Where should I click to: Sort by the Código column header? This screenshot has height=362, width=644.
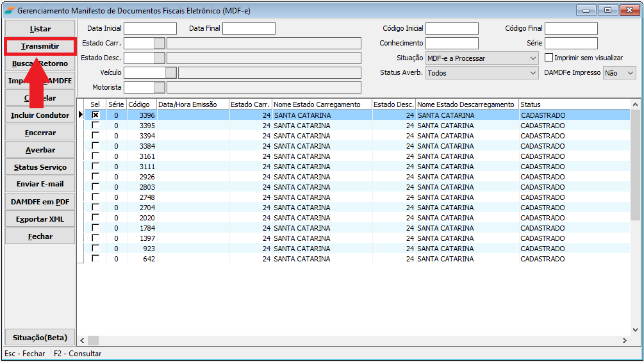point(141,104)
